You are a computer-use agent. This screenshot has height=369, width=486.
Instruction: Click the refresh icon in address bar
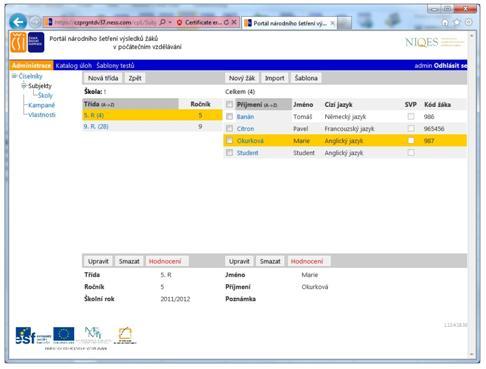(226, 22)
